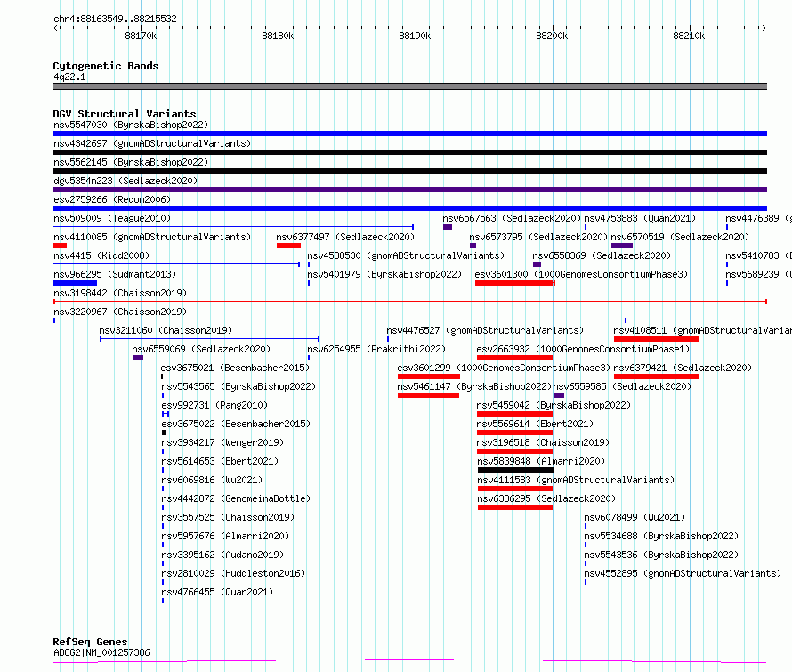
Task: Open the esv2759266 (Redon2006) label
Action: [112, 199]
